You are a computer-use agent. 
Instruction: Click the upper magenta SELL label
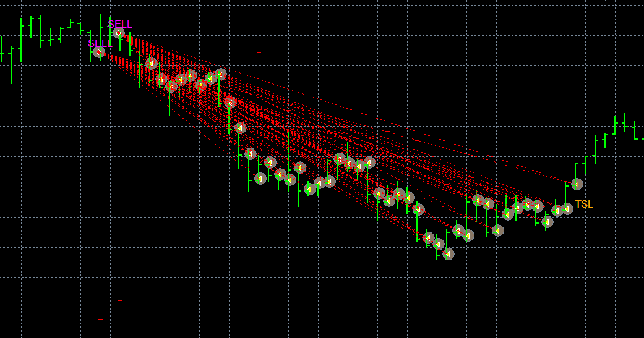(x=120, y=24)
